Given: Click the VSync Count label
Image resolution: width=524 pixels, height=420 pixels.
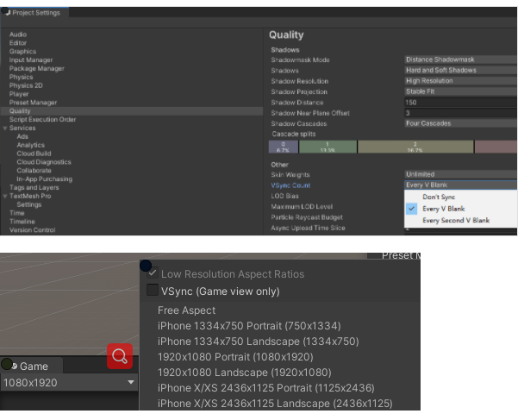Looking at the screenshot, I should pos(290,185).
